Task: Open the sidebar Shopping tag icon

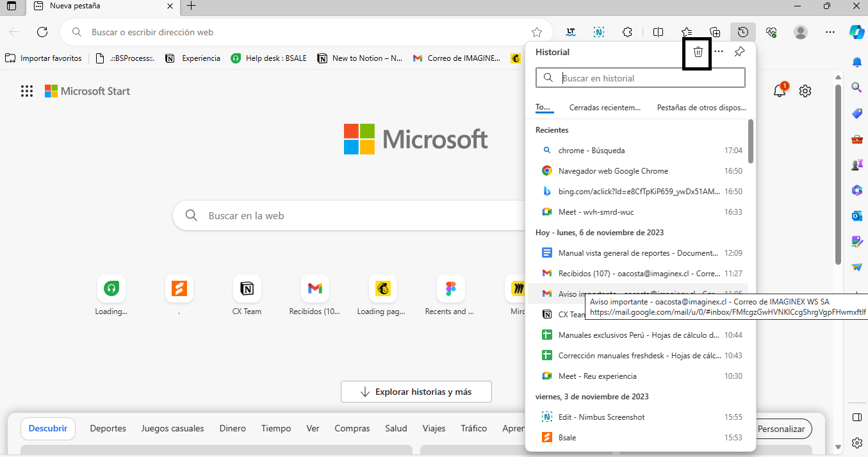Action: [857, 113]
